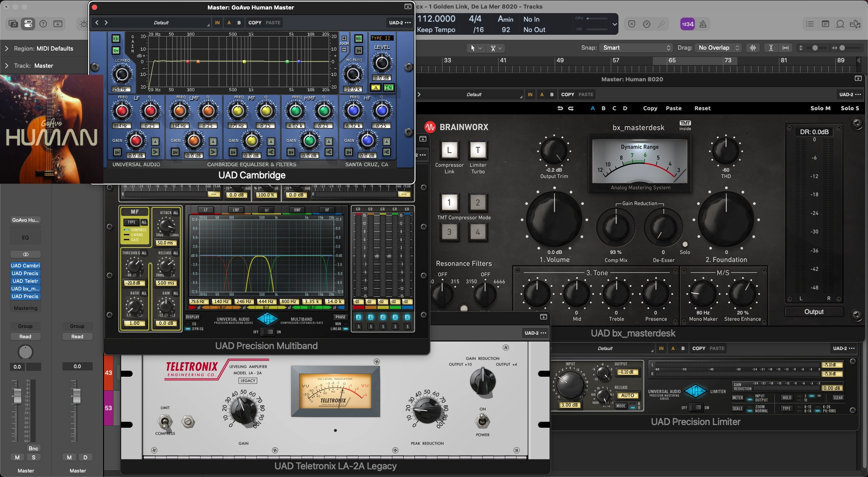This screenshot has width=868, height=477.
Task: Open the pointer tool menu
Action: point(477,48)
